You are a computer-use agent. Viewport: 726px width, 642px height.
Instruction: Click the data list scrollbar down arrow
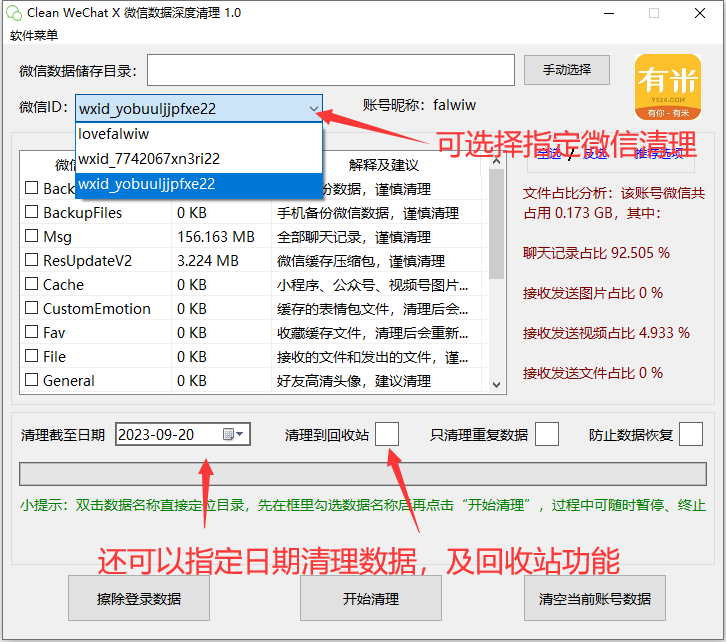point(496,385)
